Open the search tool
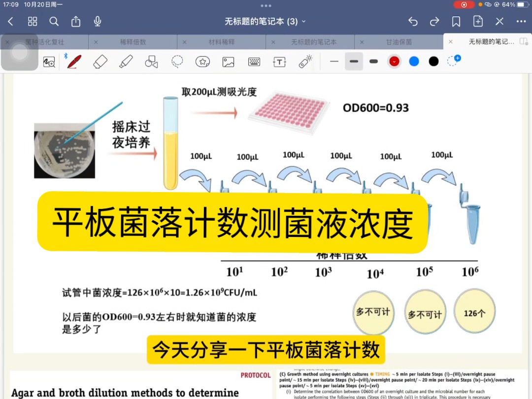The width and height of the screenshot is (532, 399). tap(54, 22)
